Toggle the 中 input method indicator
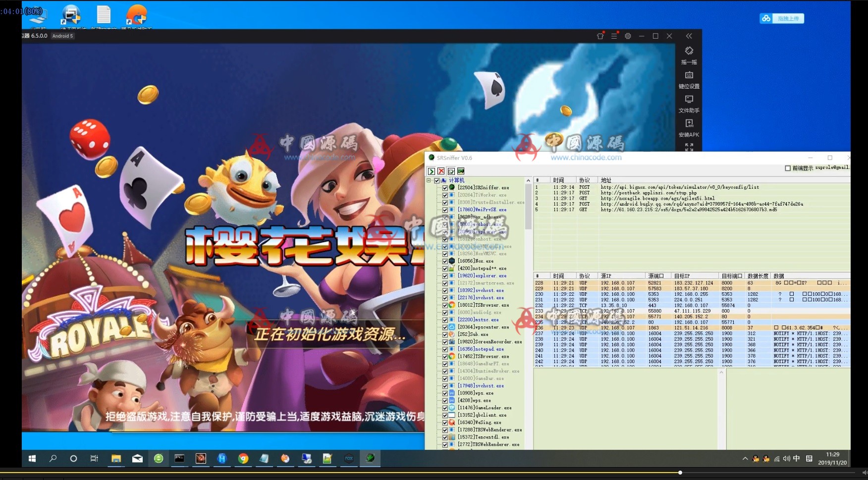 coord(796,459)
